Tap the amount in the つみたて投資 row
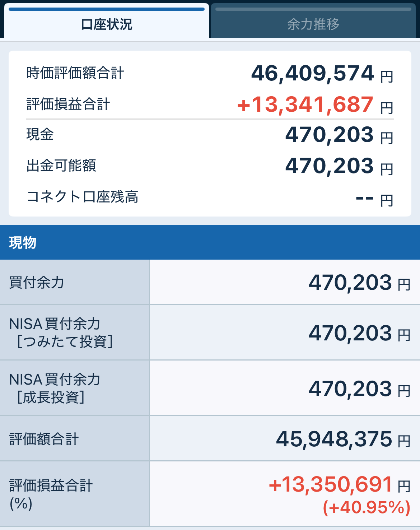Viewport: 420px width, 530px height. click(x=359, y=334)
